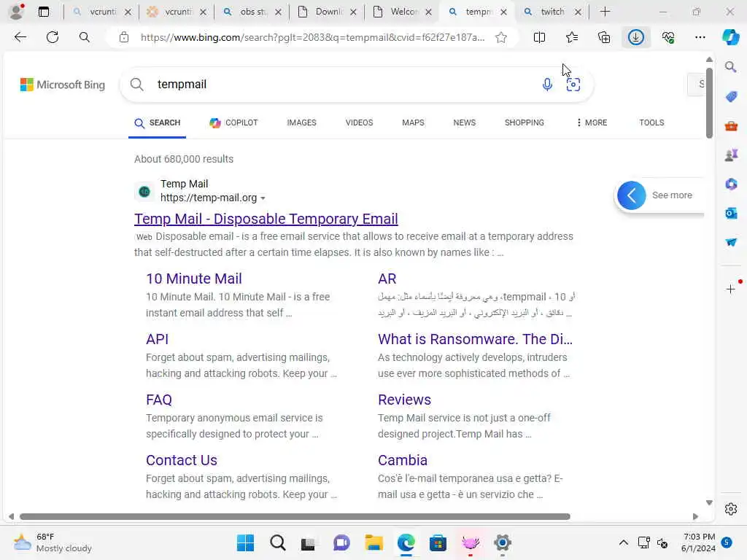This screenshot has height=560, width=747.
Task: Open Microsoft Store from the taskbar
Action: 438,542
